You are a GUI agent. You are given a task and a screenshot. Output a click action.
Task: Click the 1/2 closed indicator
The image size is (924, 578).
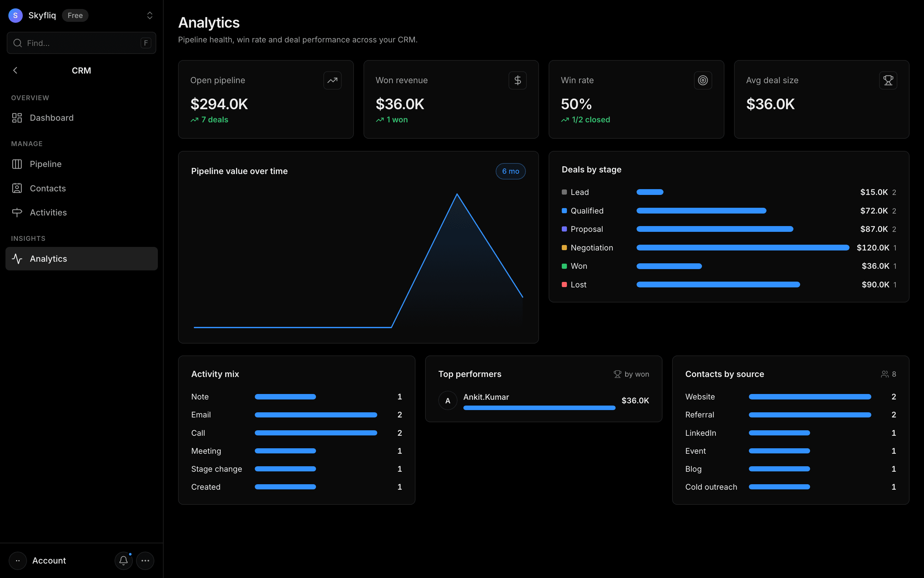(585, 120)
